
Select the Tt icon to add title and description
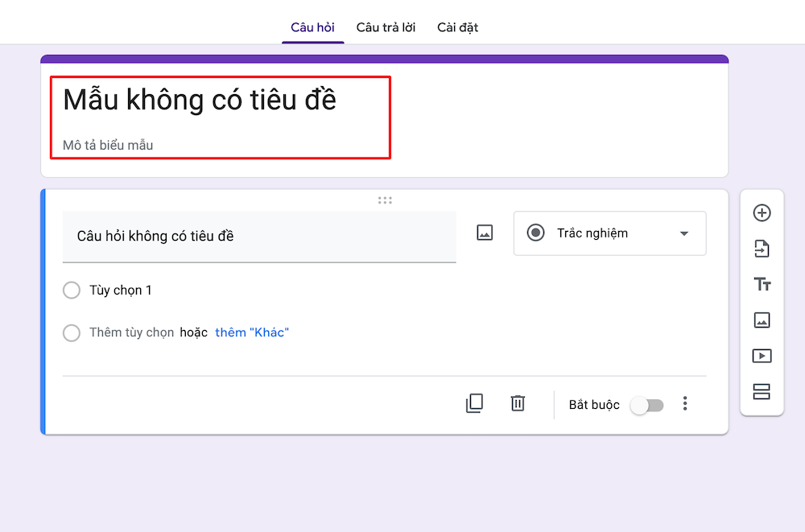[762, 284]
